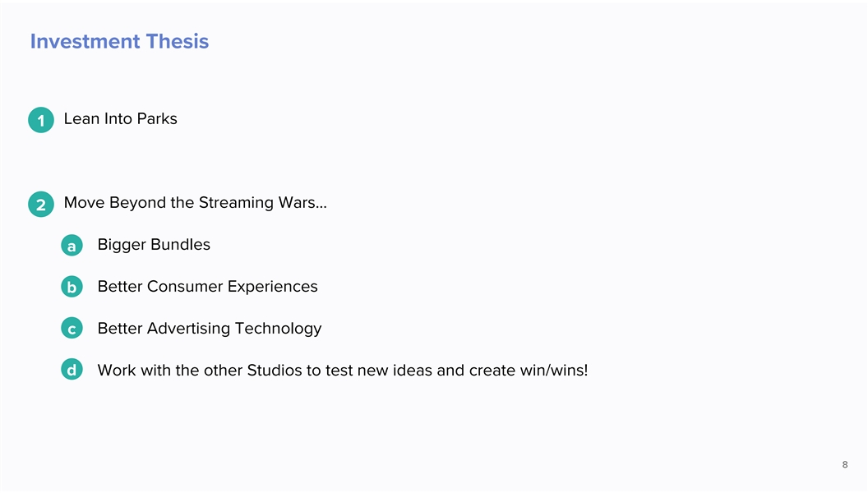Click the "Lean Into Parks" text line

pyautogui.click(x=120, y=118)
